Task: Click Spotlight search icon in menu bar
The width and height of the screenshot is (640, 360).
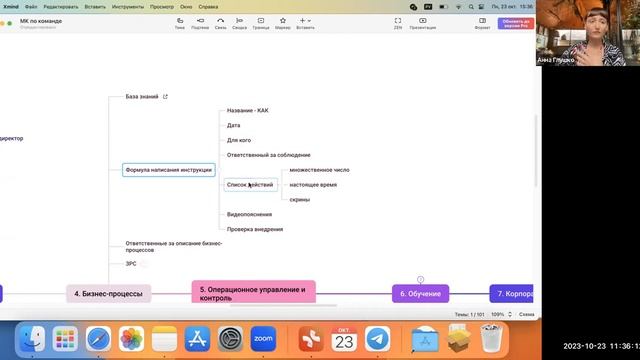Action: [x=471, y=7]
